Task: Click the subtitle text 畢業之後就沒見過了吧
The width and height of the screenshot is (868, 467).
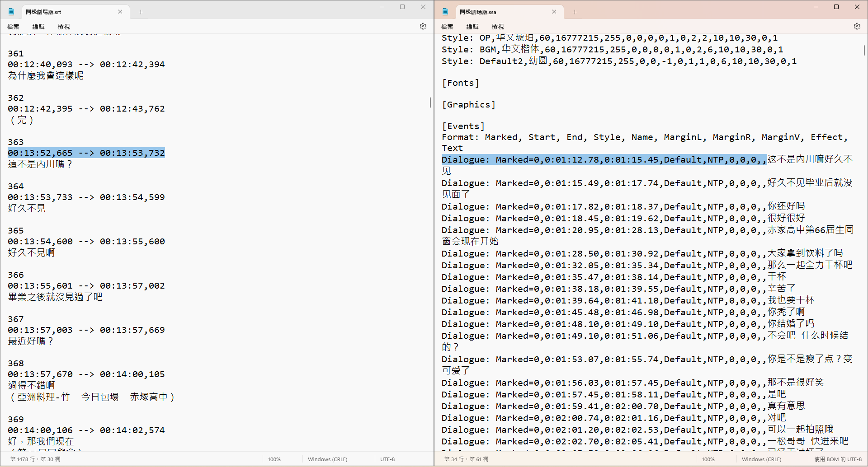Action: point(55,297)
